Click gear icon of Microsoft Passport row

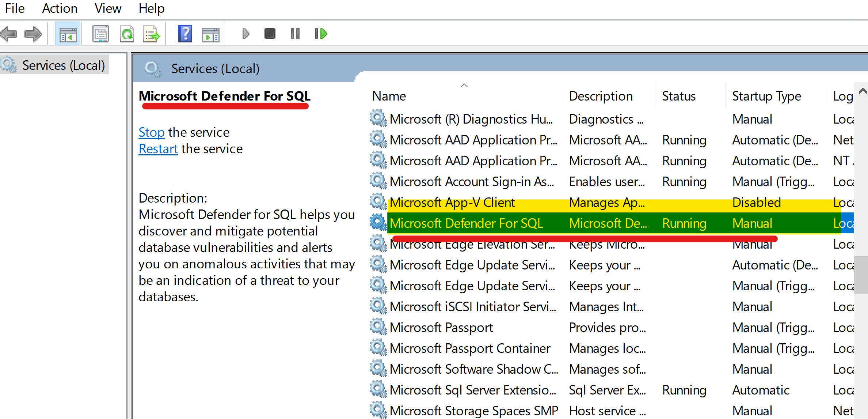pos(378,327)
